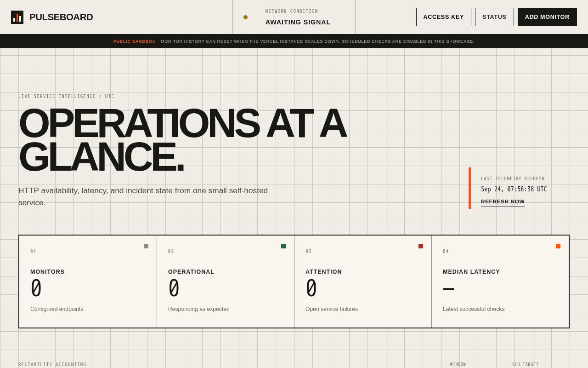This screenshot has width=588, height=368.
Task: Click the Operational count value 0
Action: [174, 288]
